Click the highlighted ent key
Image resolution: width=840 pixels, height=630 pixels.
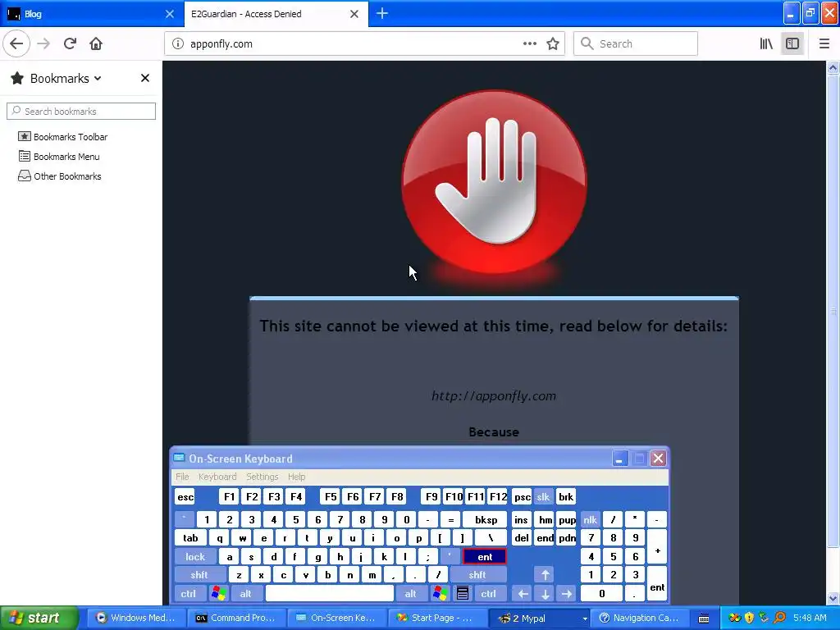tap(485, 557)
